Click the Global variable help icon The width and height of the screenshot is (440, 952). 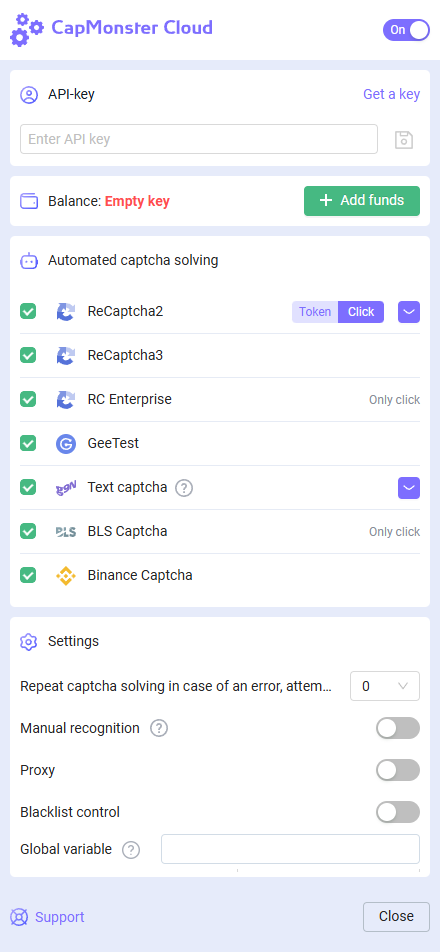tap(131, 849)
